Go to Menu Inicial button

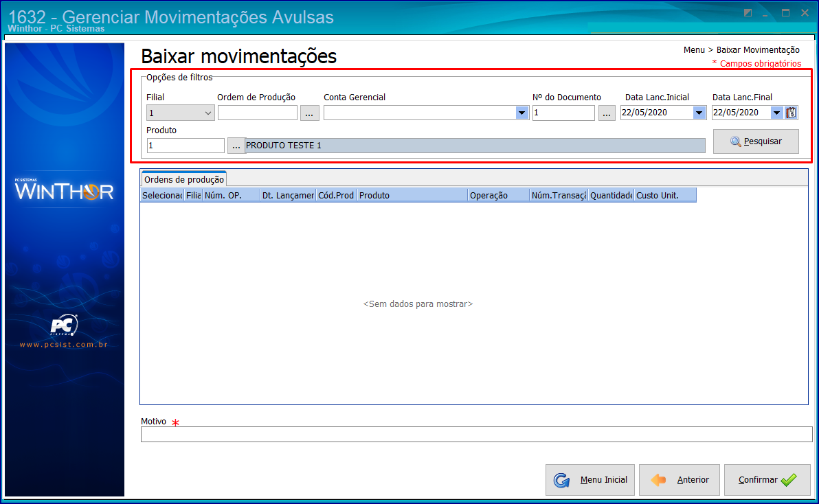click(x=590, y=480)
